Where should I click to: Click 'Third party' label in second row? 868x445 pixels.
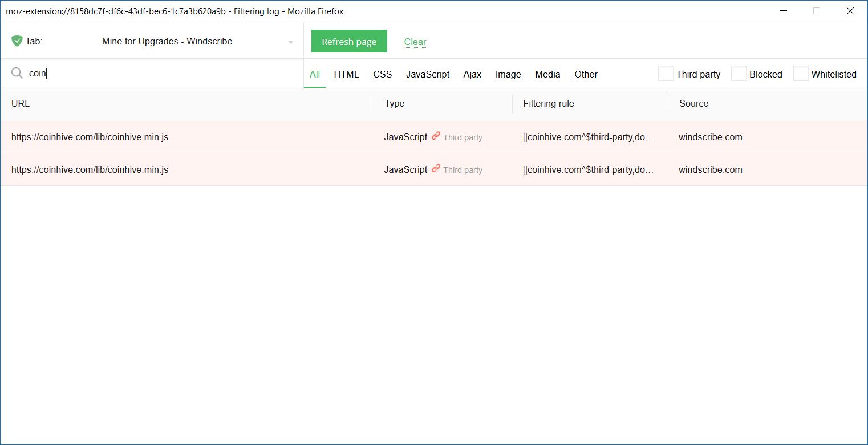[x=463, y=170]
